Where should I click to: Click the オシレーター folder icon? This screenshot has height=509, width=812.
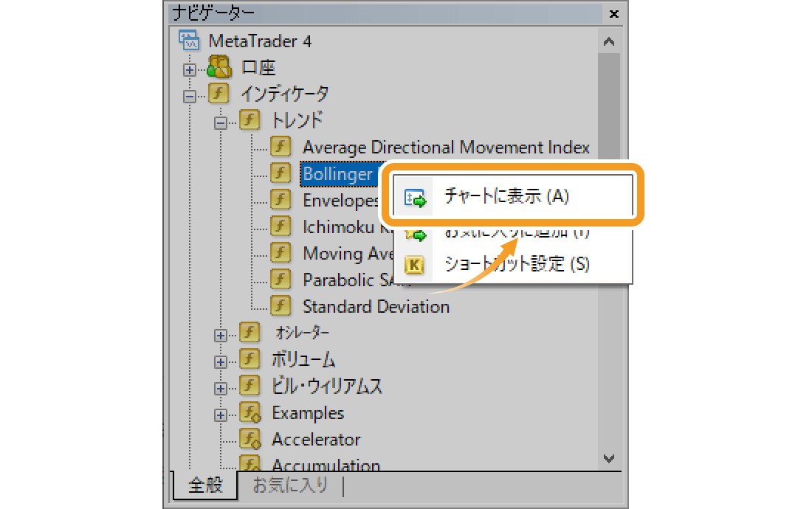click(250, 332)
